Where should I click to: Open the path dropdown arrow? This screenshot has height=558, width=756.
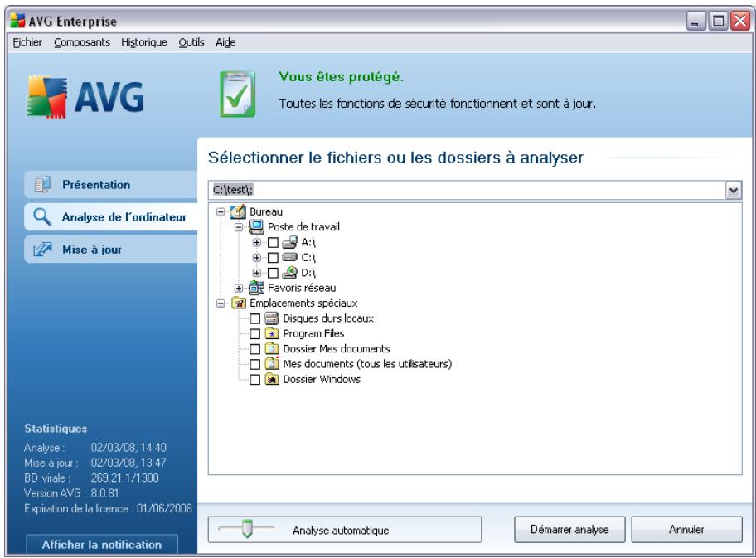pos(734,190)
